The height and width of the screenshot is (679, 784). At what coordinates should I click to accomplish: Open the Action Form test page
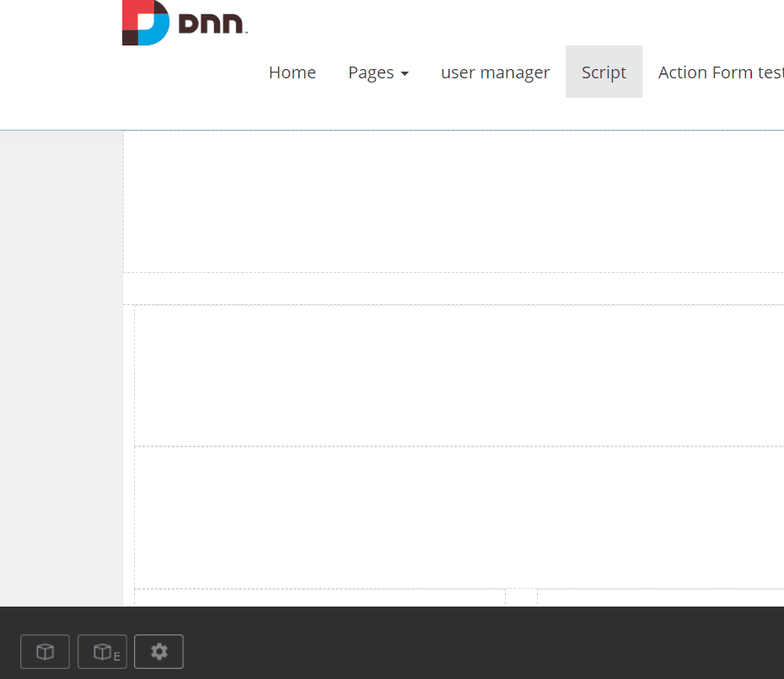tap(721, 72)
